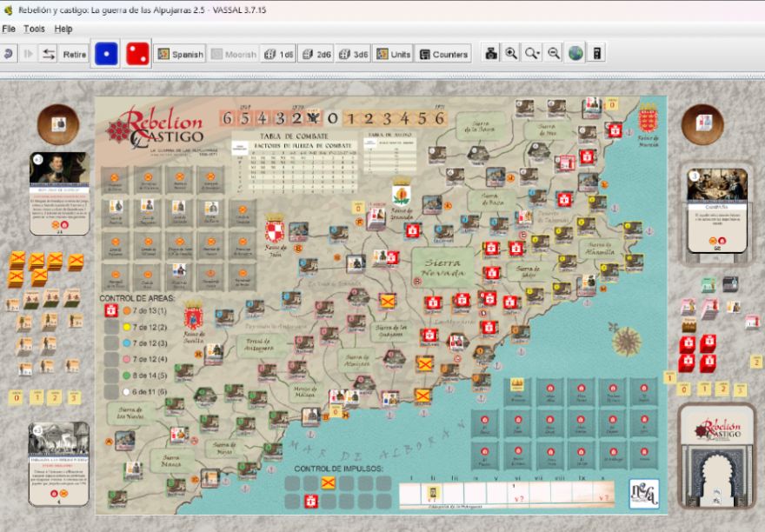Select the engraving card at bottom left
Image resolution: width=765 pixels, height=532 pixels.
pos(58,463)
